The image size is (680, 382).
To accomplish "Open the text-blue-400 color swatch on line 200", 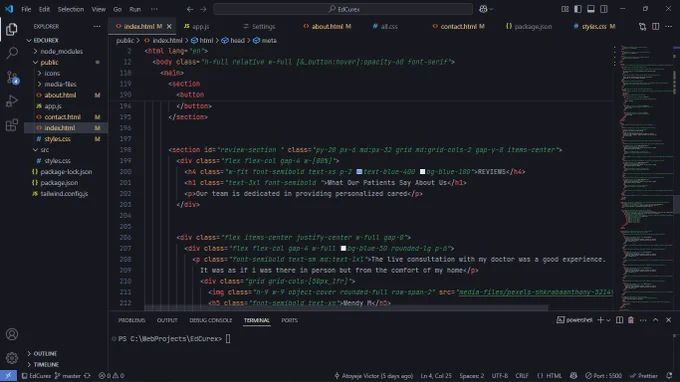I will pyautogui.click(x=359, y=172).
